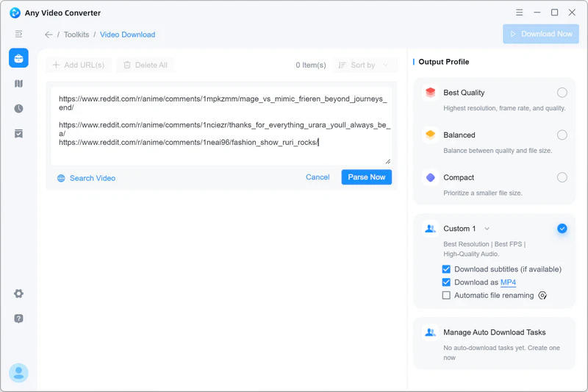Uncheck Download subtitles (if available)
This screenshot has width=588, height=392.
pyautogui.click(x=446, y=269)
